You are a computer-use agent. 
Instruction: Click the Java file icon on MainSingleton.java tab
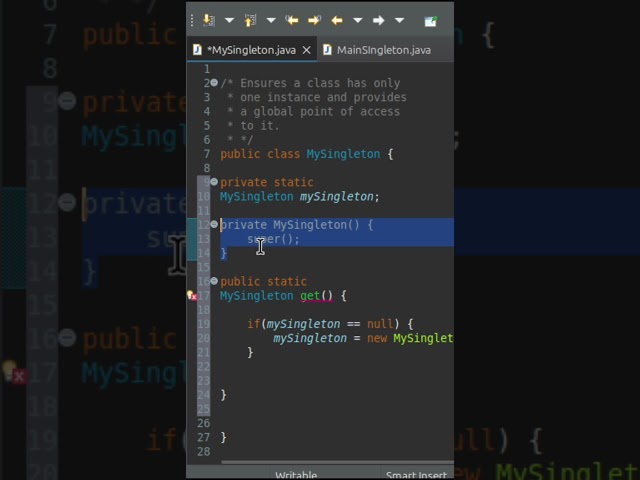pos(327,50)
